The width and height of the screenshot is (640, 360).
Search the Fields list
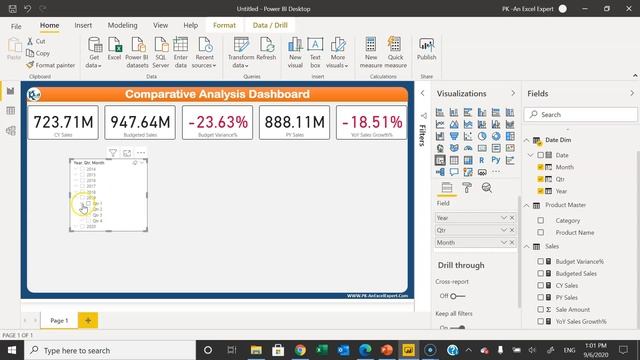580,115
